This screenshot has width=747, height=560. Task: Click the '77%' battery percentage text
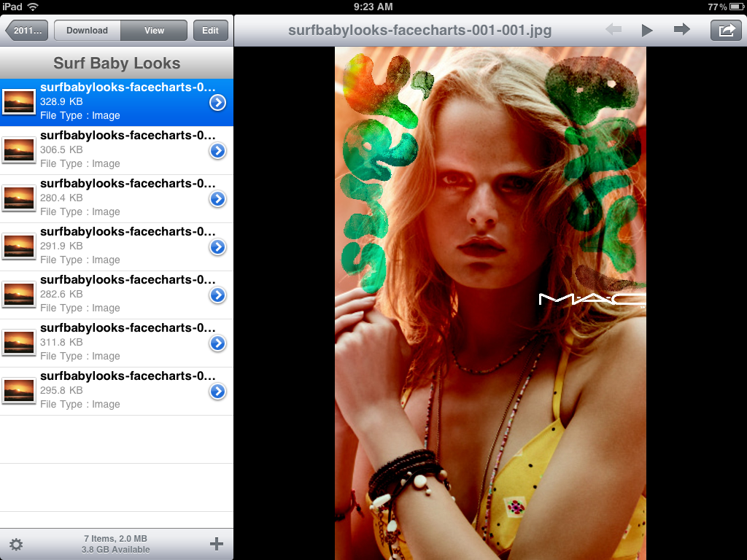pos(717,7)
